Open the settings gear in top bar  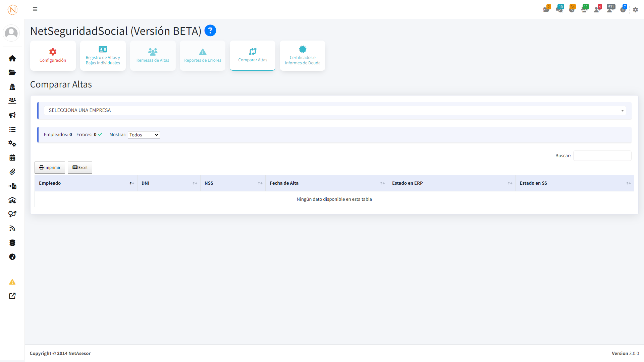[x=635, y=10]
